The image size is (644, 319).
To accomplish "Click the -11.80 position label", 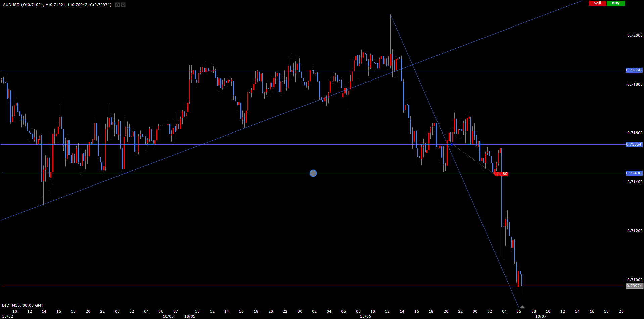I will tap(501, 174).
